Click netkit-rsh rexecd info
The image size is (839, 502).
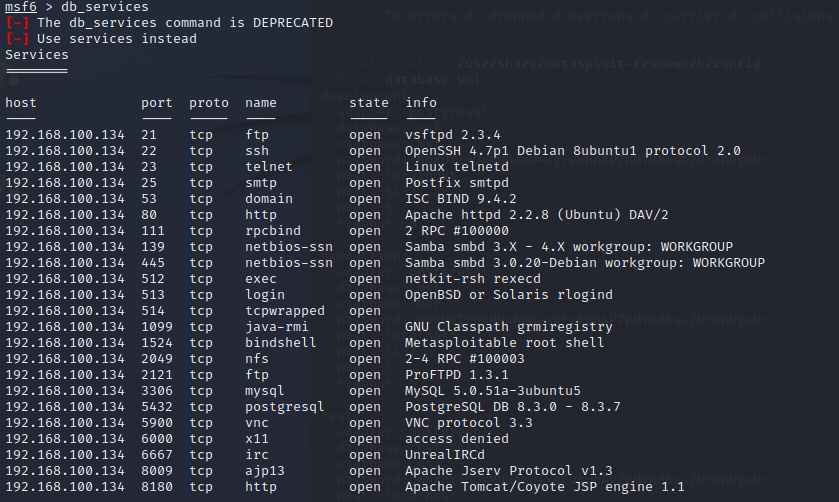click(473, 279)
